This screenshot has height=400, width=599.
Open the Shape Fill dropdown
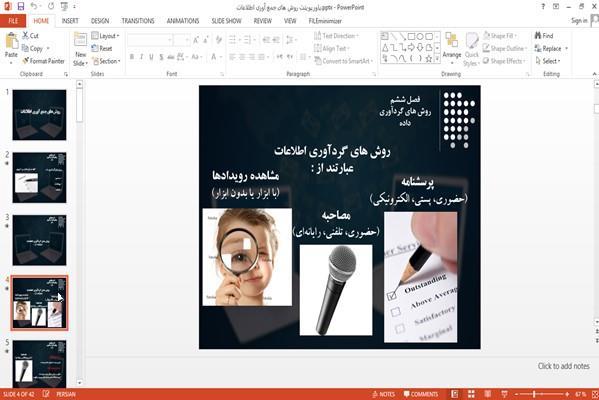pos(500,36)
